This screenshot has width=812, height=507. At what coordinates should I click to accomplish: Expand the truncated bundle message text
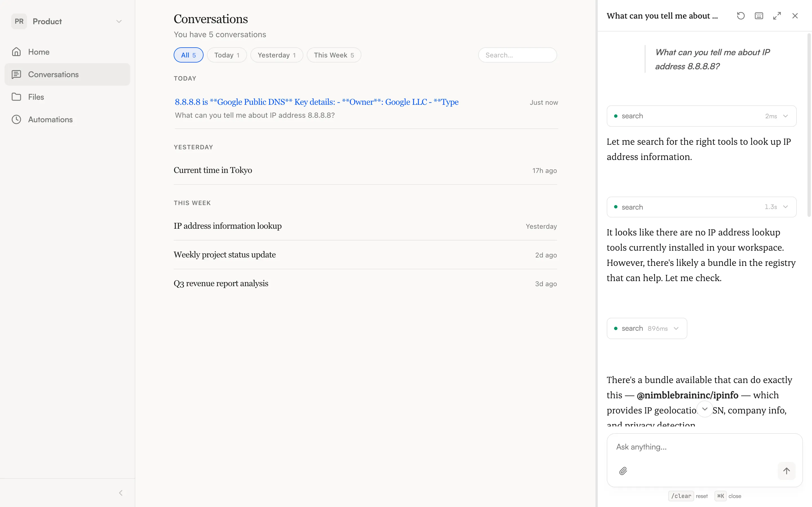point(705,409)
